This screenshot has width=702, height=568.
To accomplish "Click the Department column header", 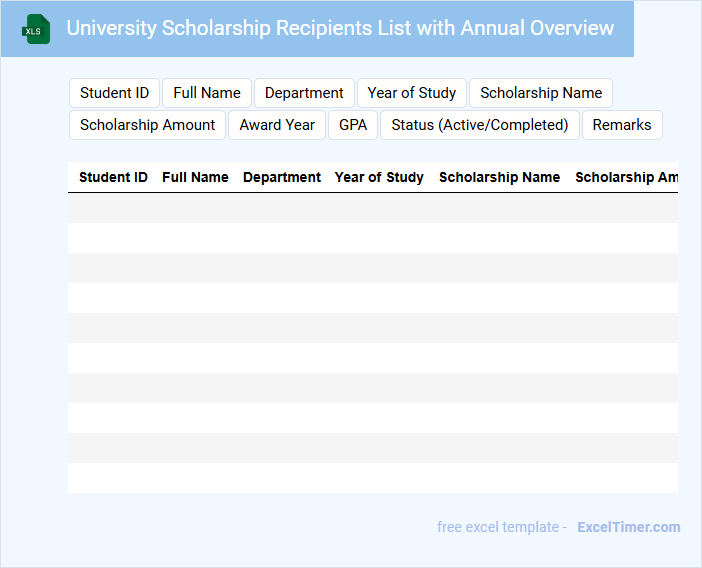I will point(282,177).
